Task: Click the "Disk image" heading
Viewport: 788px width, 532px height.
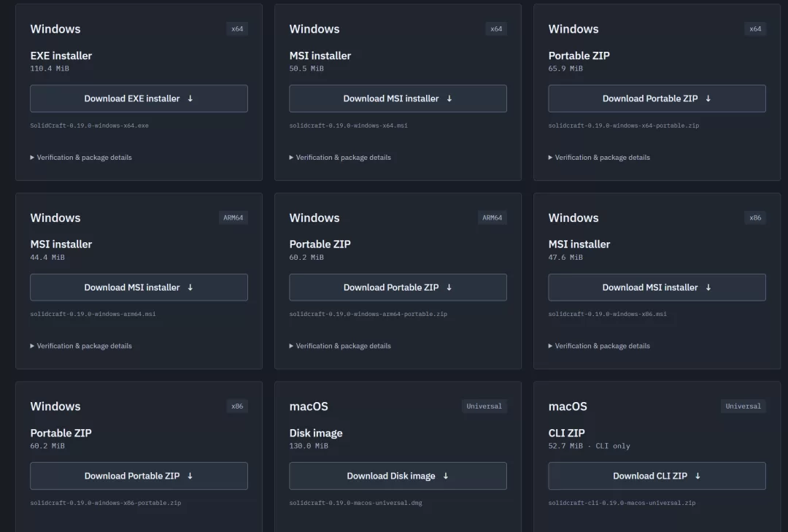Action: (316, 433)
